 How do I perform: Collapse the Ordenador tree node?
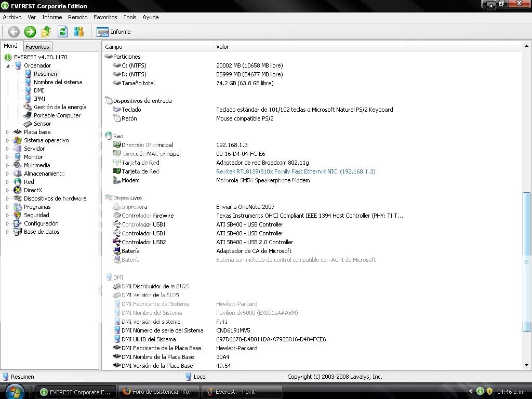click(x=8, y=66)
